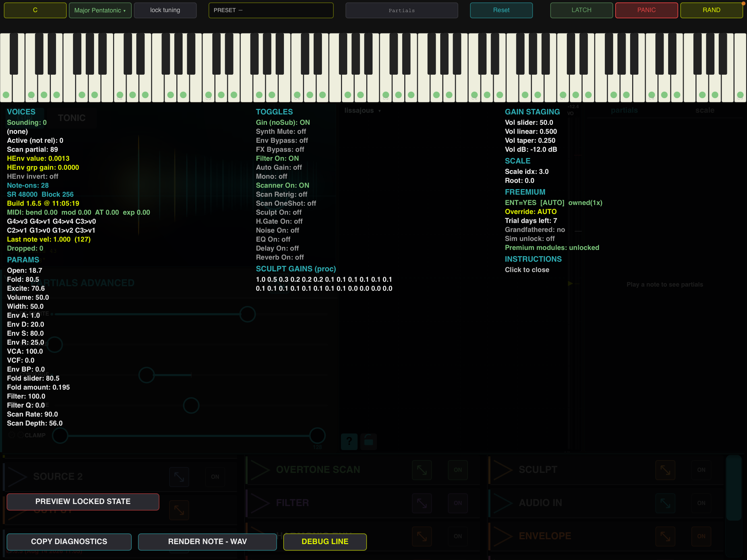Expand the OVERTONE SCAN module triangle
This screenshot has width=747, height=560.
260,470
